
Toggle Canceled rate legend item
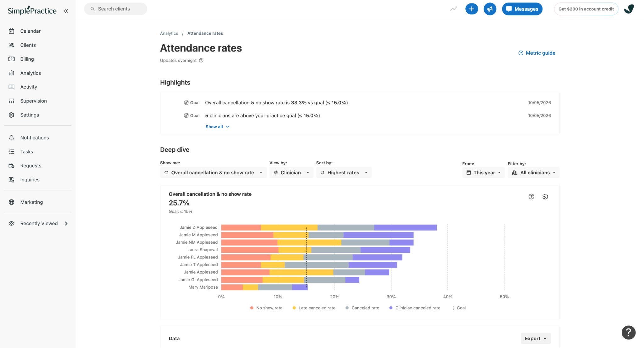click(x=362, y=308)
